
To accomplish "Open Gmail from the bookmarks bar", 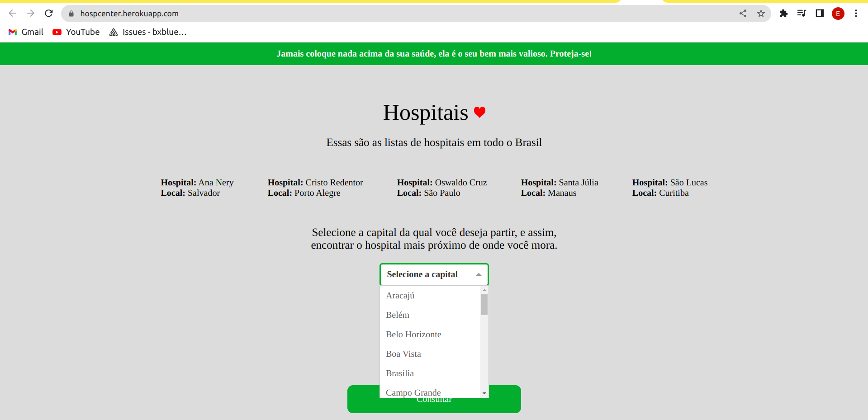I will pyautogui.click(x=25, y=32).
